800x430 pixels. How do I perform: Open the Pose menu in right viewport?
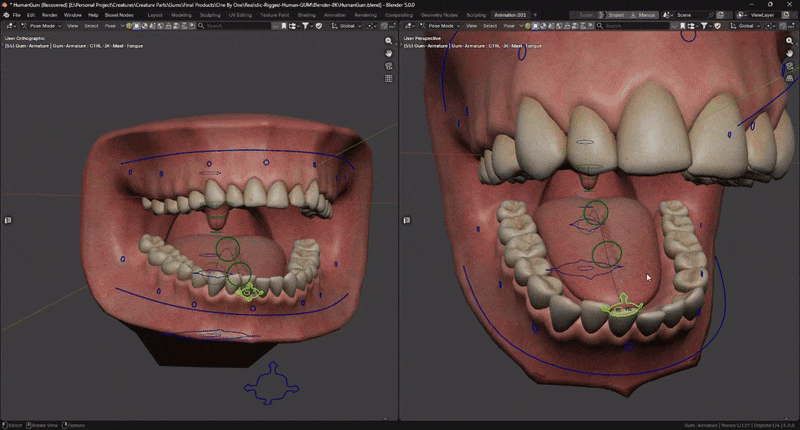click(x=509, y=26)
